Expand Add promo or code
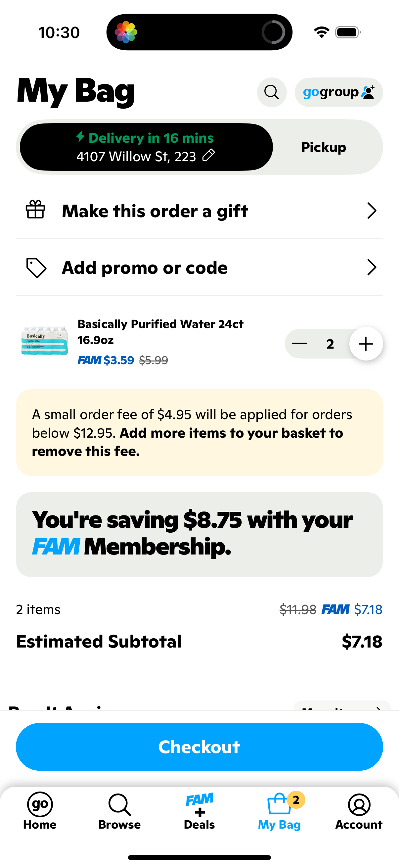Viewport: 399px width, 868px height. [144, 267]
